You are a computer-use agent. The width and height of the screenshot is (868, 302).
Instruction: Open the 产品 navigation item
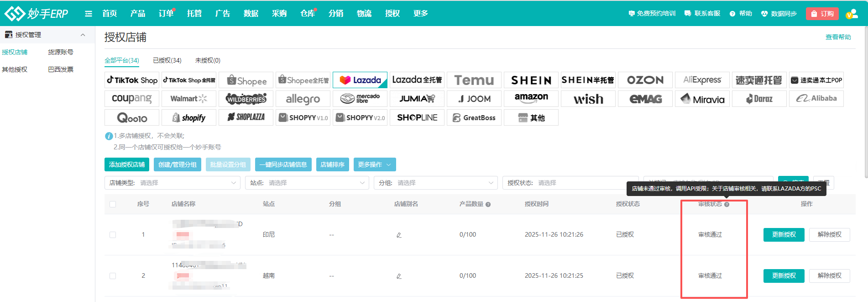click(138, 14)
